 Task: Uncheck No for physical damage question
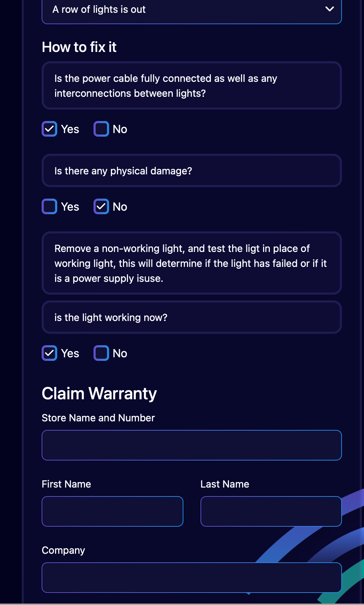pyautogui.click(x=101, y=206)
